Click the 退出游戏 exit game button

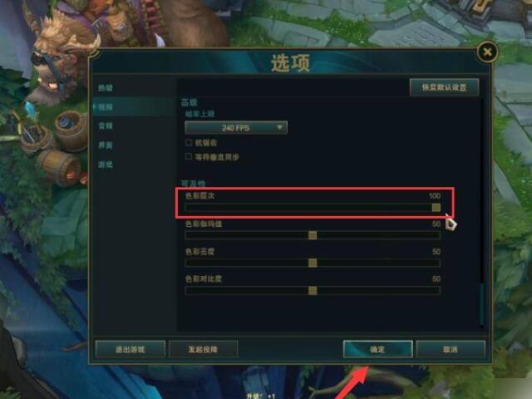point(131,349)
